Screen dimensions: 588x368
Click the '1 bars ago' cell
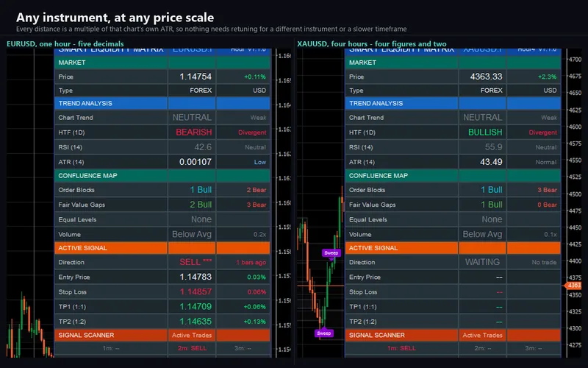coord(251,263)
